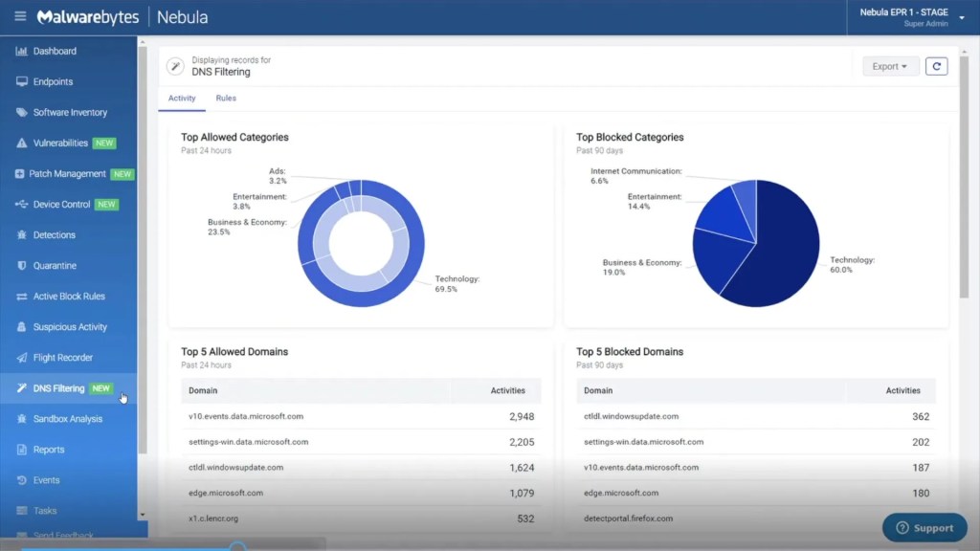
Task: Open Patch Management in sidebar
Action: click(x=69, y=174)
